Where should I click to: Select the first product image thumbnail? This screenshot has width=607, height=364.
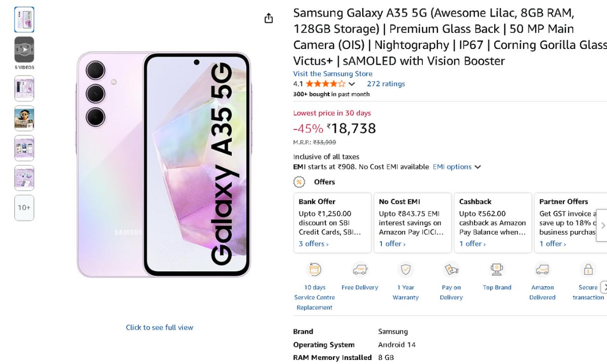tap(24, 20)
